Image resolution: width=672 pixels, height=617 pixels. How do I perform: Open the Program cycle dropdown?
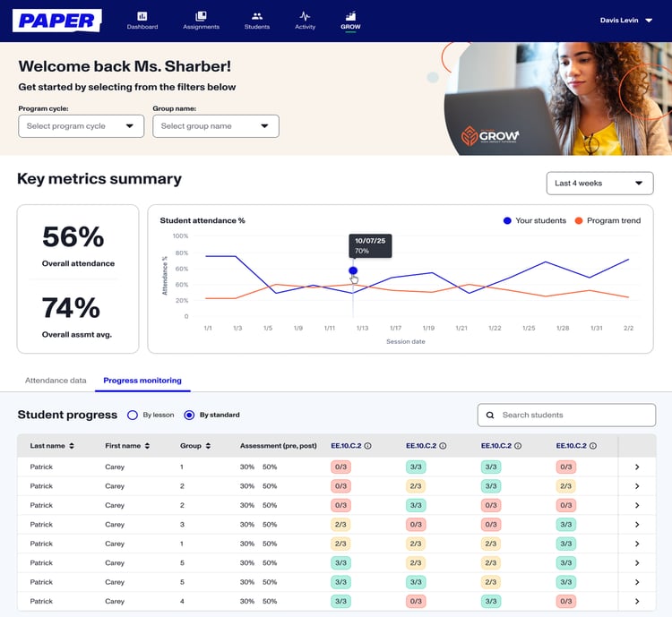(x=81, y=126)
